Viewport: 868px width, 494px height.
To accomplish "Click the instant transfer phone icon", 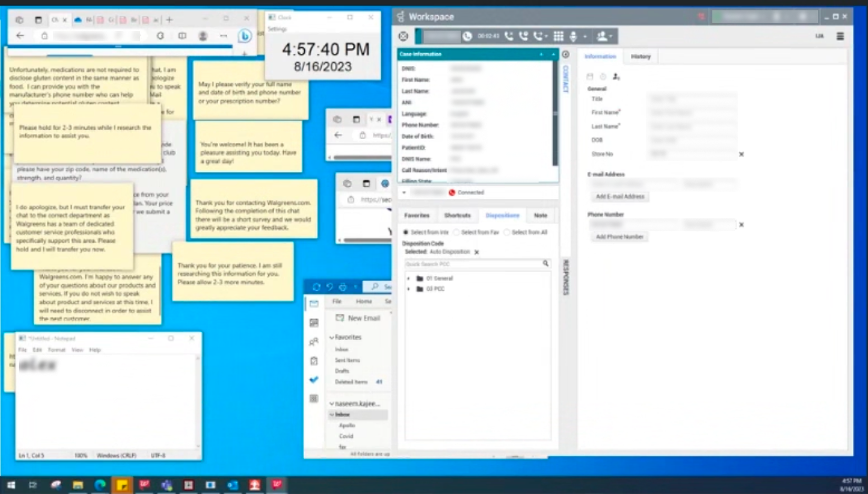I will coord(538,36).
